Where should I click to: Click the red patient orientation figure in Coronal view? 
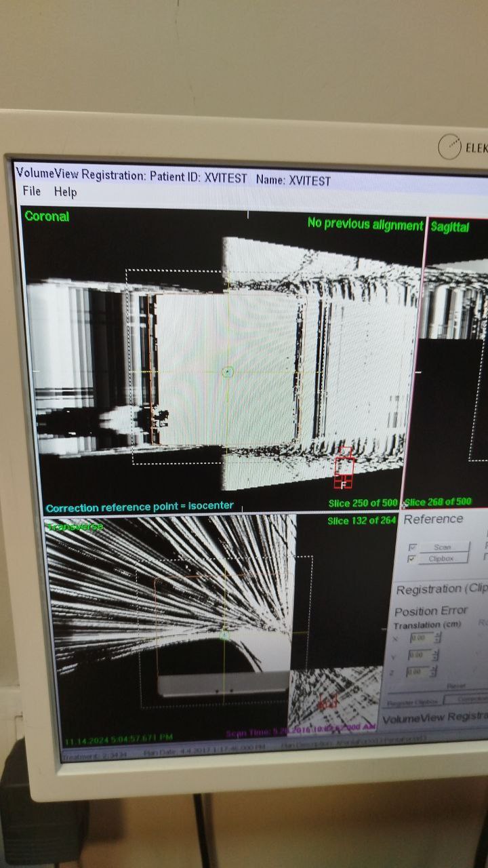pyautogui.click(x=345, y=468)
